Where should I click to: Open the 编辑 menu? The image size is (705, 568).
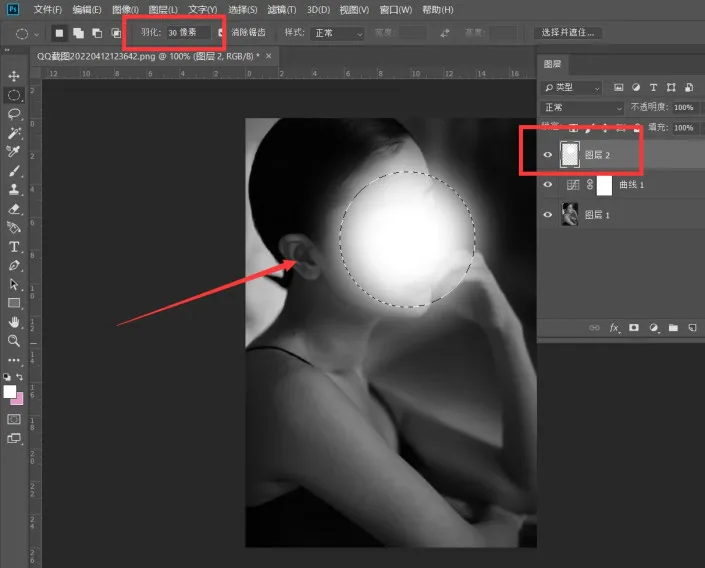tap(86, 9)
